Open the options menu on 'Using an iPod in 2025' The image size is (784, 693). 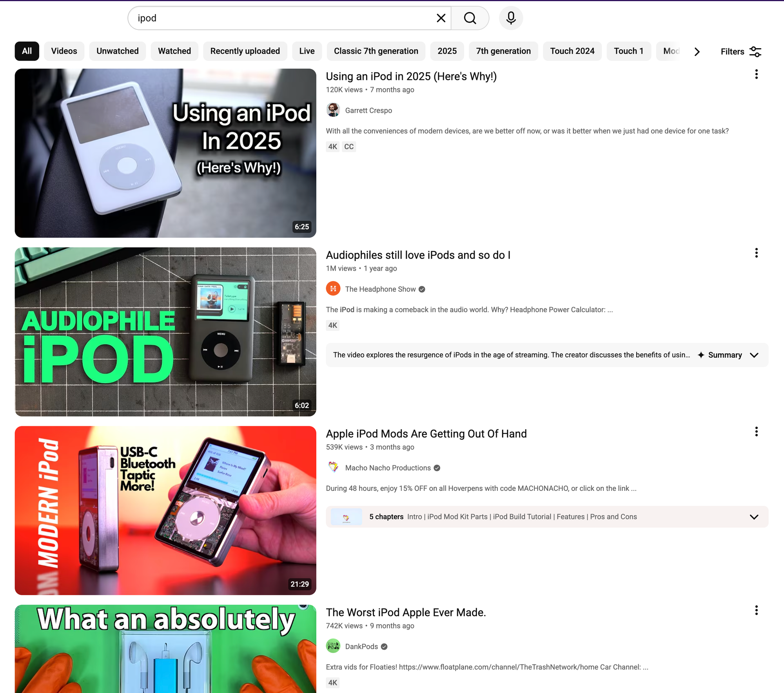(756, 74)
